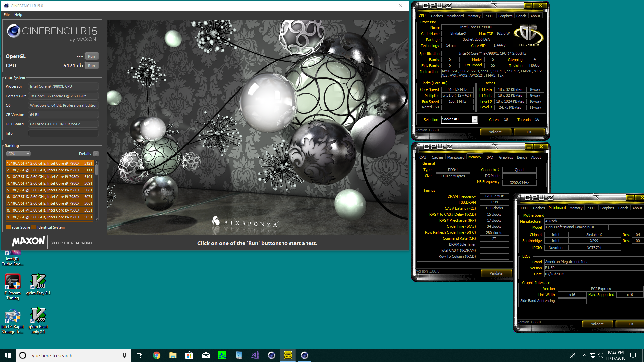Open Visual Studio from the taskbar
This screenshot has height=362, width=644.
click(255, 355)
